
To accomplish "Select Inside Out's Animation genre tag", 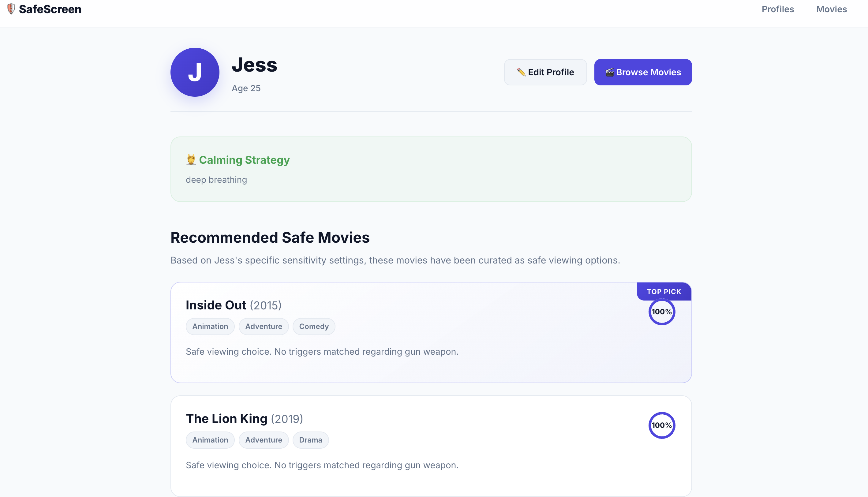I will click(x=210, y=327).
